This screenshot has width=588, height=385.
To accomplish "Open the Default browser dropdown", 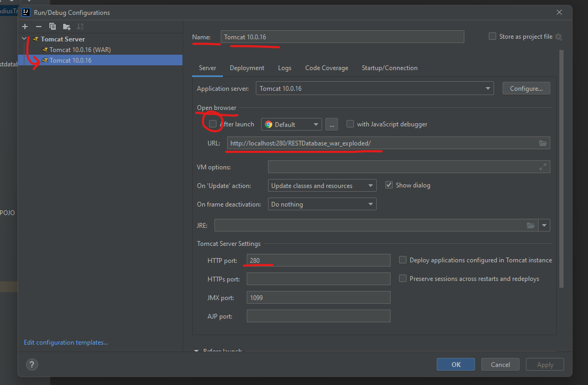I will click(x=291, y=125).
